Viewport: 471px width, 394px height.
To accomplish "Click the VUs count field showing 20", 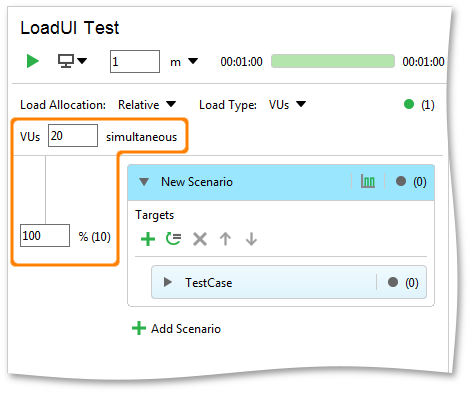I will click(x=73, y=135).
